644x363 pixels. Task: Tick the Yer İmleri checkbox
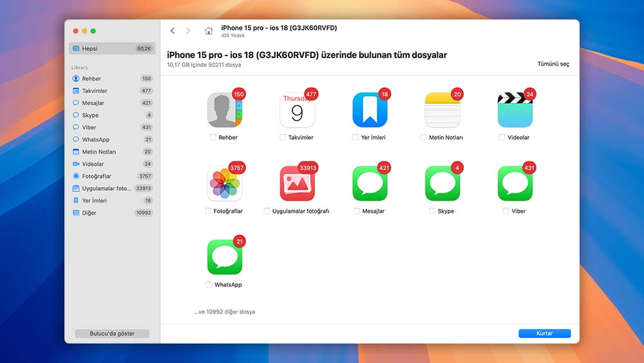355,137
